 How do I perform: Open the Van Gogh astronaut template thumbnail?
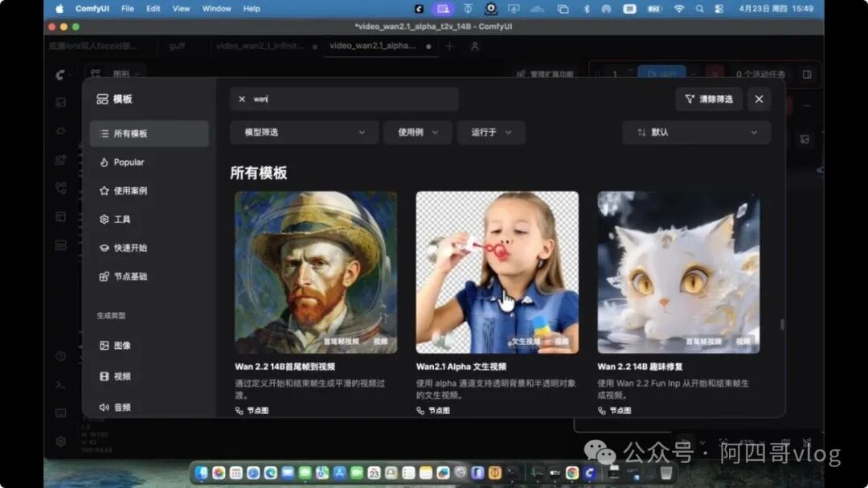coord(316,272)
